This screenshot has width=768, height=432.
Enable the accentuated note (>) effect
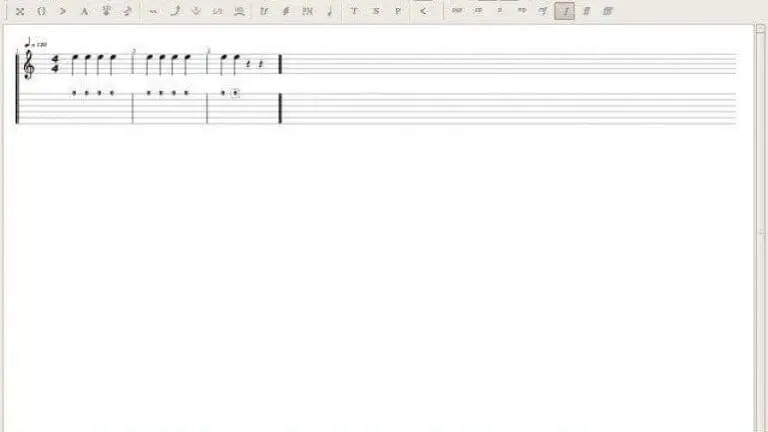click(x=63, y=11)
